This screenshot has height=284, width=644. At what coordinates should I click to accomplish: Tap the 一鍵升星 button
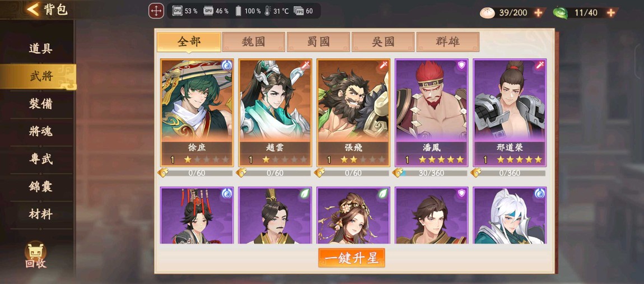[352, 258]
